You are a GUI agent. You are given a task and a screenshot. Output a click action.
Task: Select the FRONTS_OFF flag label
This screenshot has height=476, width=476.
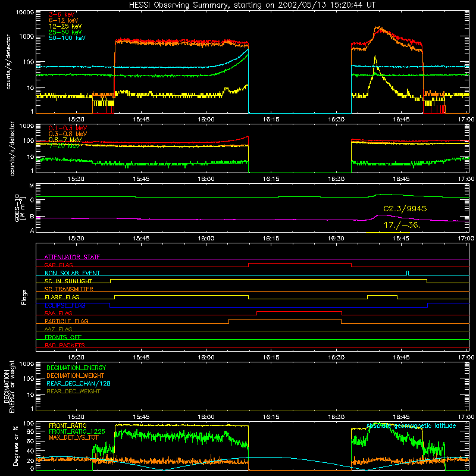(x=63, y=337)
